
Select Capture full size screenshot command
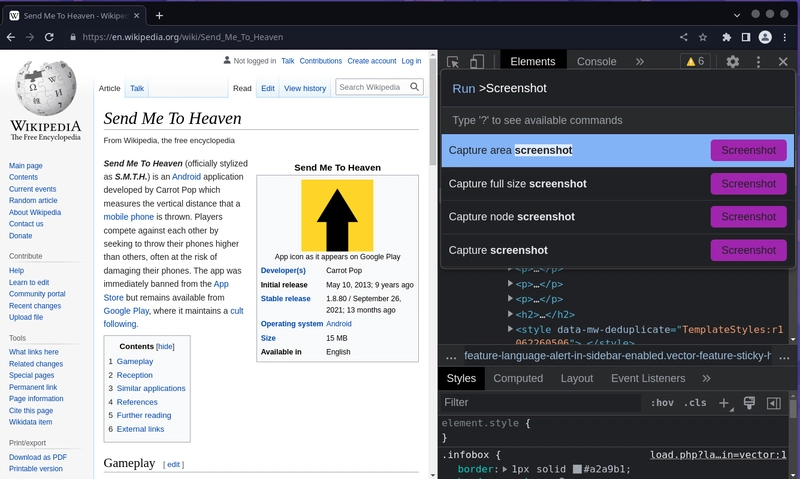[617, 184]
